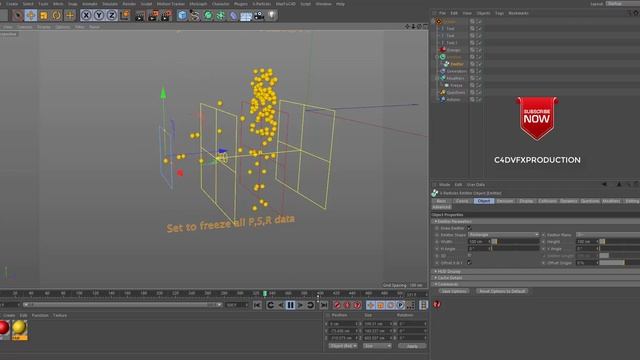This screenshot has width=640, height=360.
Task: Toggle the Y axis lock
Action: pos(99,16)
